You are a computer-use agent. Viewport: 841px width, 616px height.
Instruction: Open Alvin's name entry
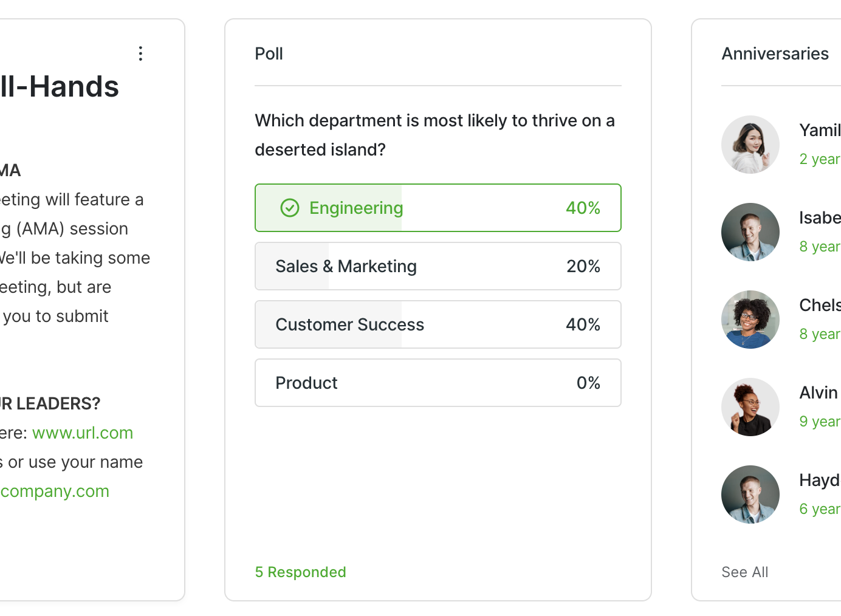819,392
